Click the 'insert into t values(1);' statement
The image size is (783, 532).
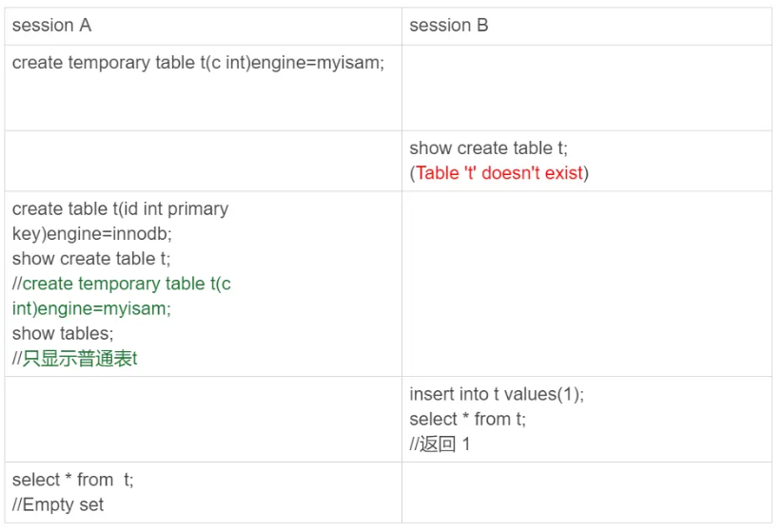coord(497,394)
